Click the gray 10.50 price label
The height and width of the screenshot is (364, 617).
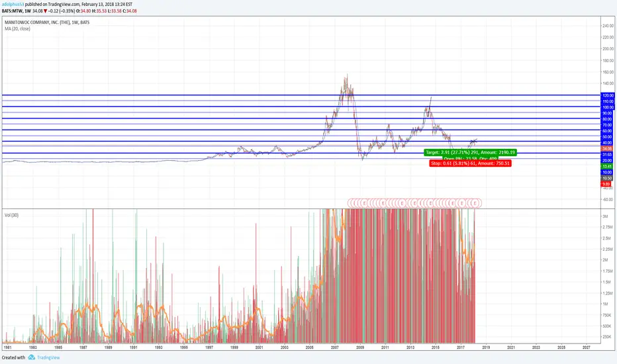608,178
